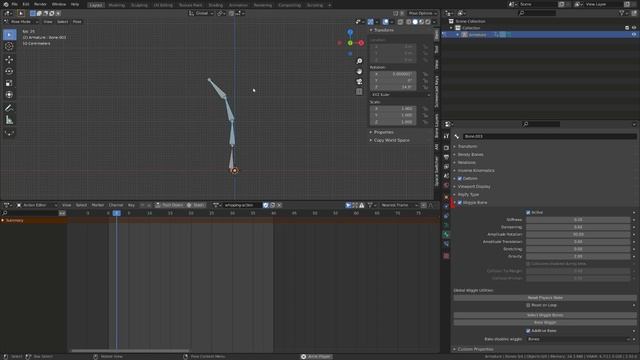
Task: Toggle Collection visibility eye in outliner
Action: coord(634,28)
